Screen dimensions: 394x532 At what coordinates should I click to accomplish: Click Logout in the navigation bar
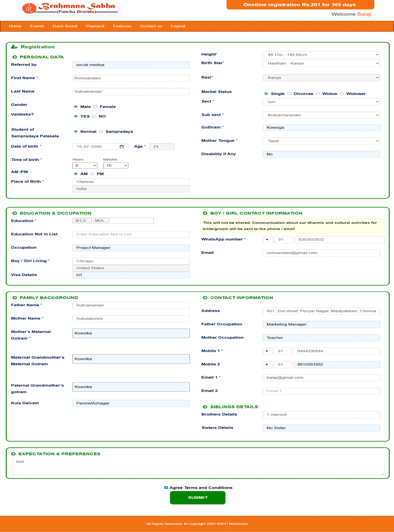[x=178, y=26]
